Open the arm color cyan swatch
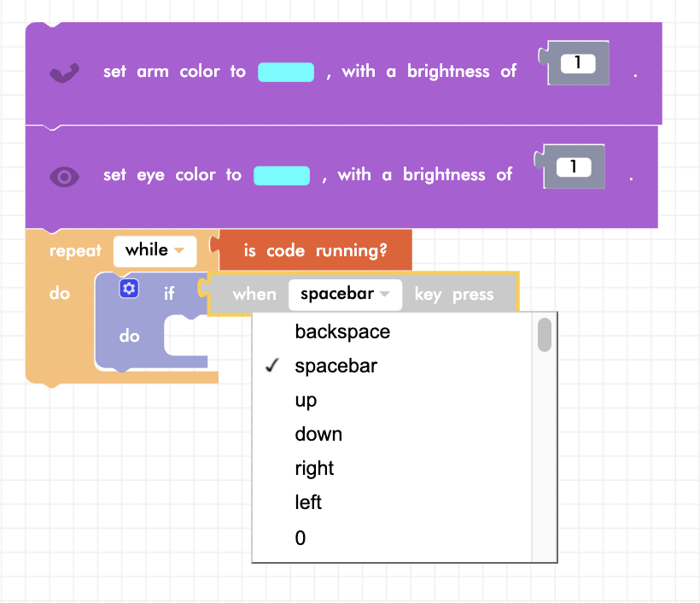Screen dimensions: 700x603 click(286, 73)
